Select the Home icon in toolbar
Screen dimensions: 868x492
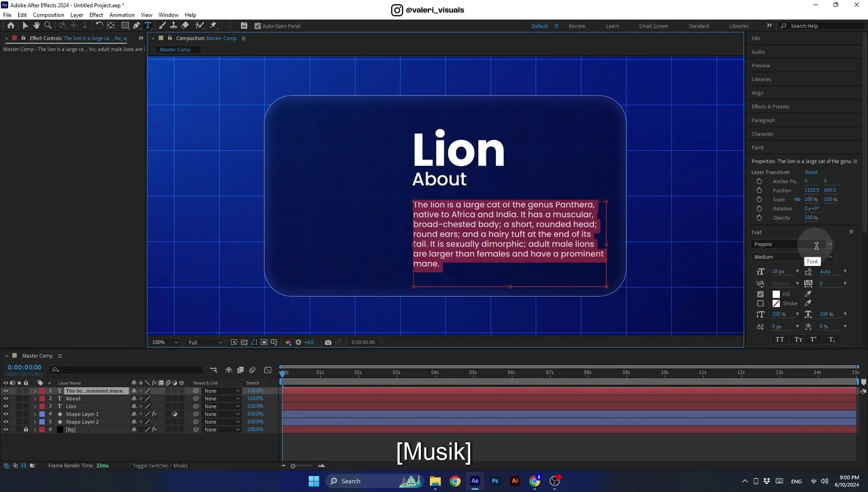point(11,26)
